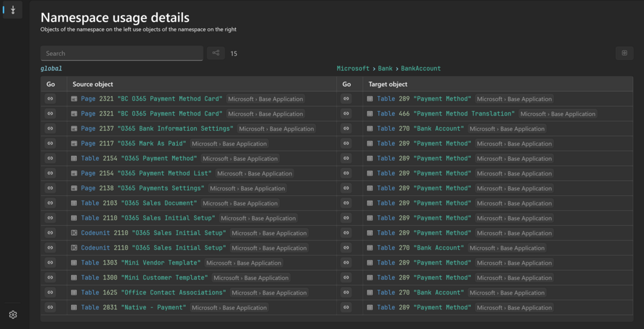The height and width of the screenshot is (329, 644).
Task: Click the 'global' namespace label
Action: point(52,69)
